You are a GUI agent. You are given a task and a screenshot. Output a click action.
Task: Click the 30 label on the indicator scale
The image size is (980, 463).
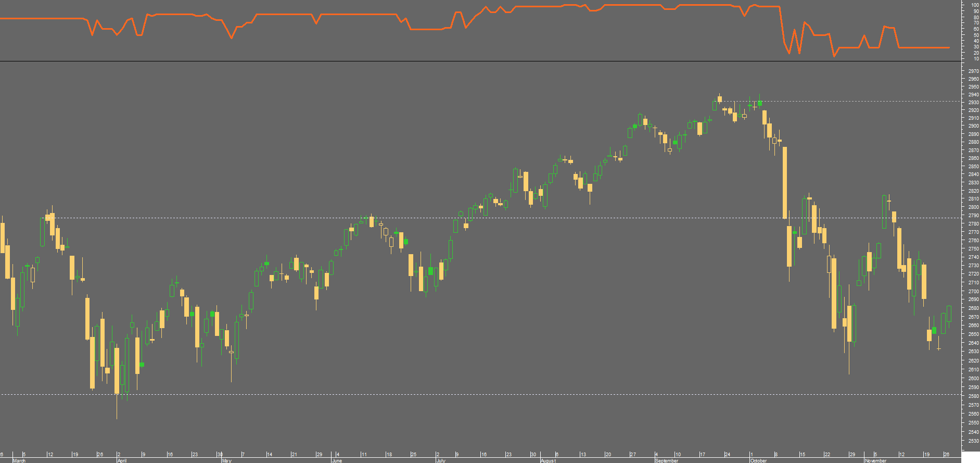click(x=976, y=47)
